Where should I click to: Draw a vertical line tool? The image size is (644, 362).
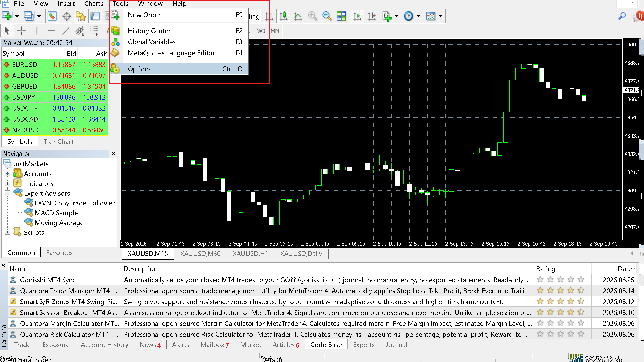pyautogui.click(x=37, y=31)
